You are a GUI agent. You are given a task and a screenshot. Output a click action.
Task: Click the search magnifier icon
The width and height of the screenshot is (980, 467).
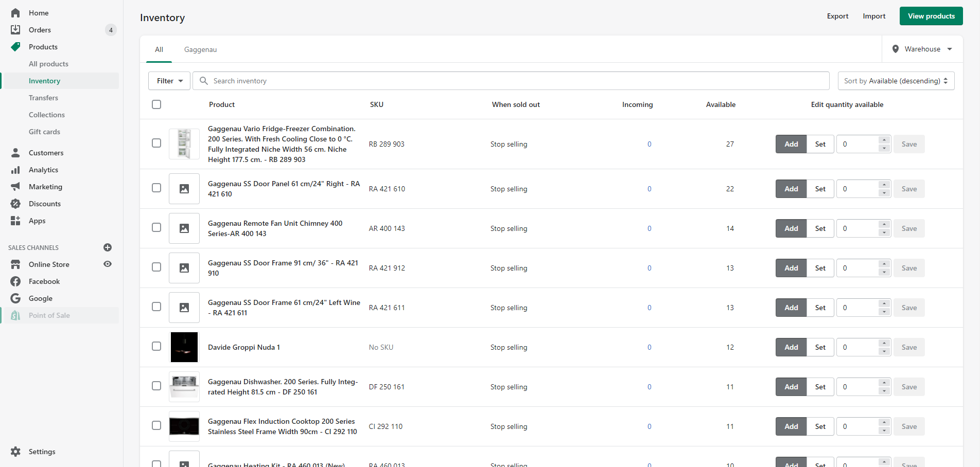[204, 81]
